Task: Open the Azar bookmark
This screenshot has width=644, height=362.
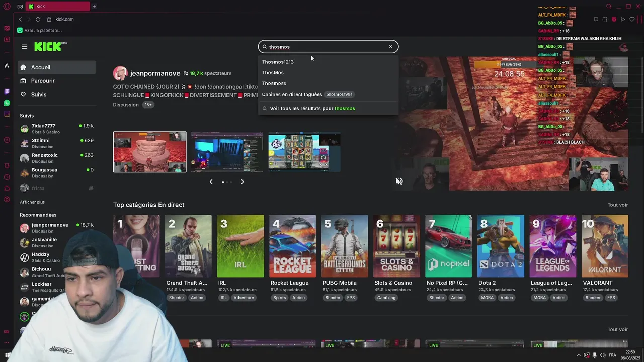Action: (39, 30)
